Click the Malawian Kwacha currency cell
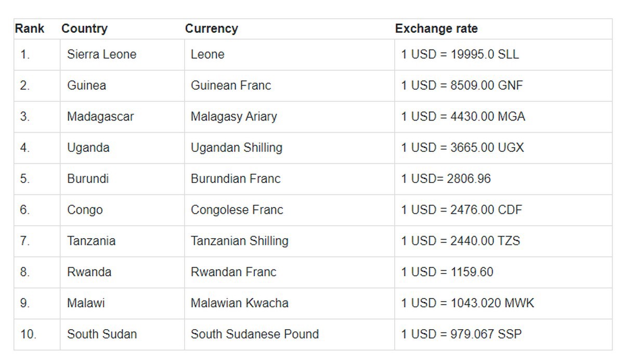This screenshot has height=364, width=624. coord(239,303)
